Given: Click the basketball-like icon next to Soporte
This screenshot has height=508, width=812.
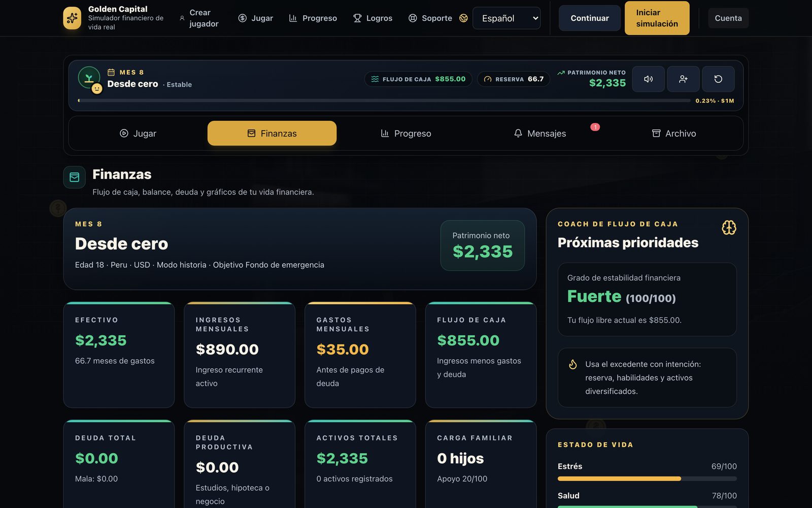Looking at the screenshot, I should pos(463,18).
